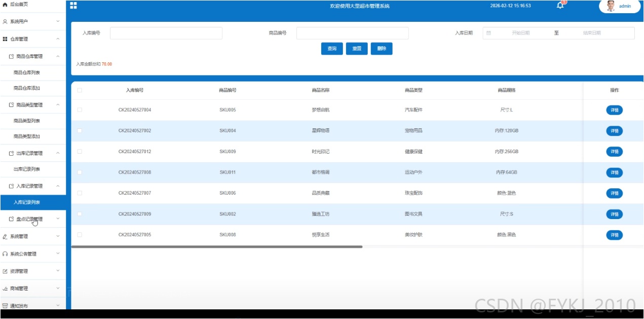Select the 入库记录列表 menu item
This screenshot has width=644, height=319.
33,202
